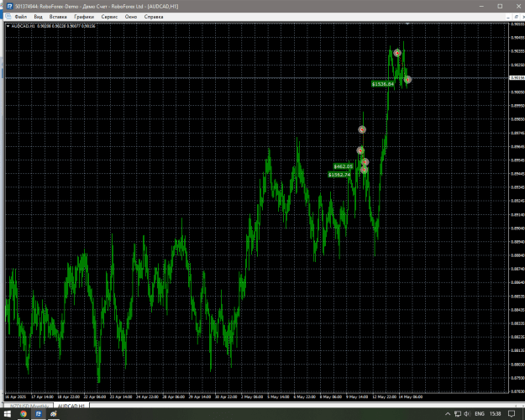
Task: Click the 2 May 06:00 time axis label
Action: pyautogui.click(x=252, y=396)
